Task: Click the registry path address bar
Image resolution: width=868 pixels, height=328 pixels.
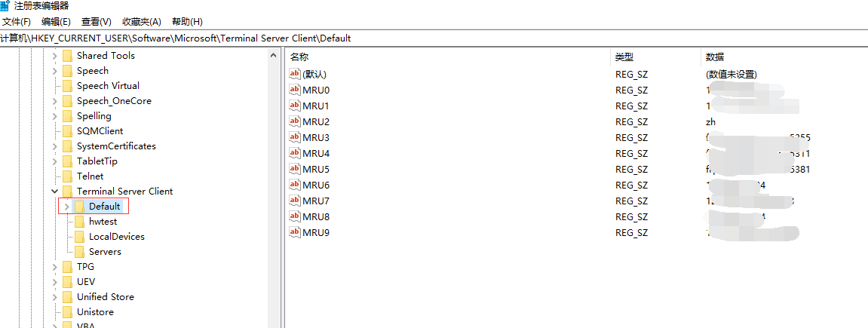Action: (x=434, y=38)
